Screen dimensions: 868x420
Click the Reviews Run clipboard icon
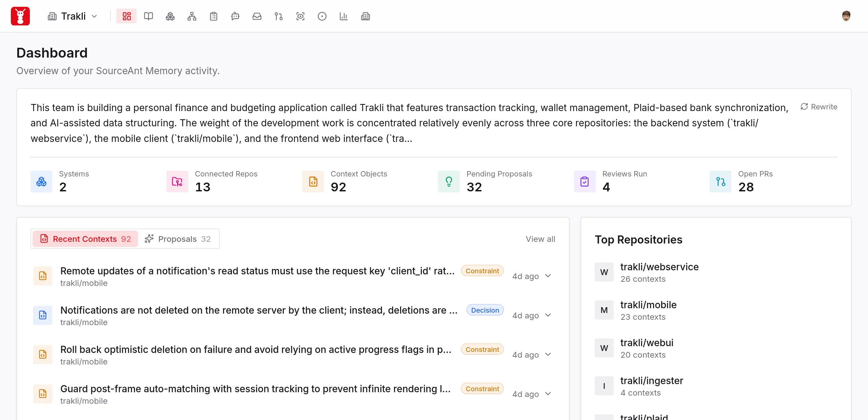click(585, 182)
